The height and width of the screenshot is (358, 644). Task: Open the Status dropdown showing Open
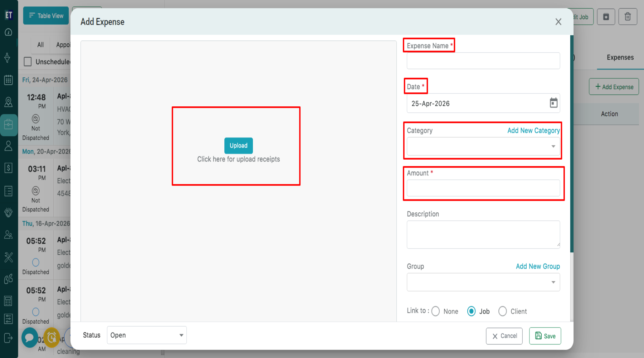point(147,335)
